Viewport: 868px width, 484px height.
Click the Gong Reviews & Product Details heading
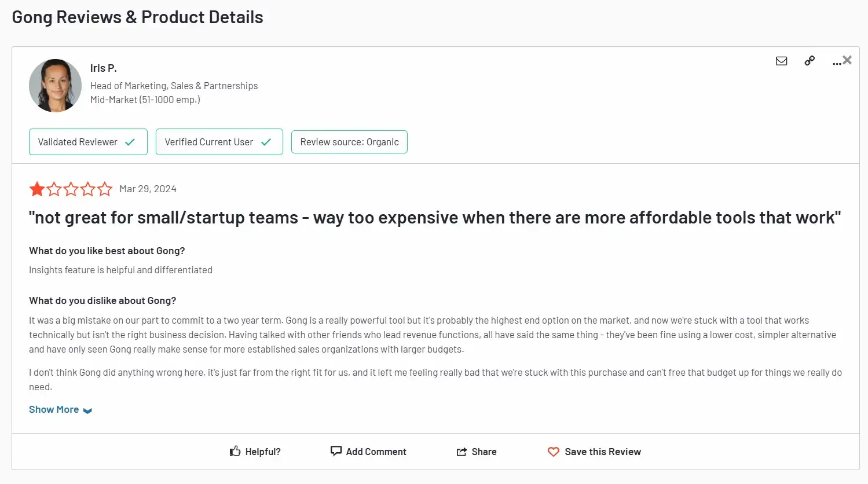[138, 17]
